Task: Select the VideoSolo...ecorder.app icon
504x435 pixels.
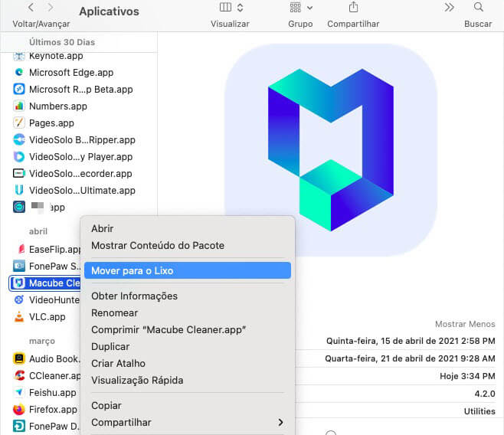Action: click(x=19, y=173)
